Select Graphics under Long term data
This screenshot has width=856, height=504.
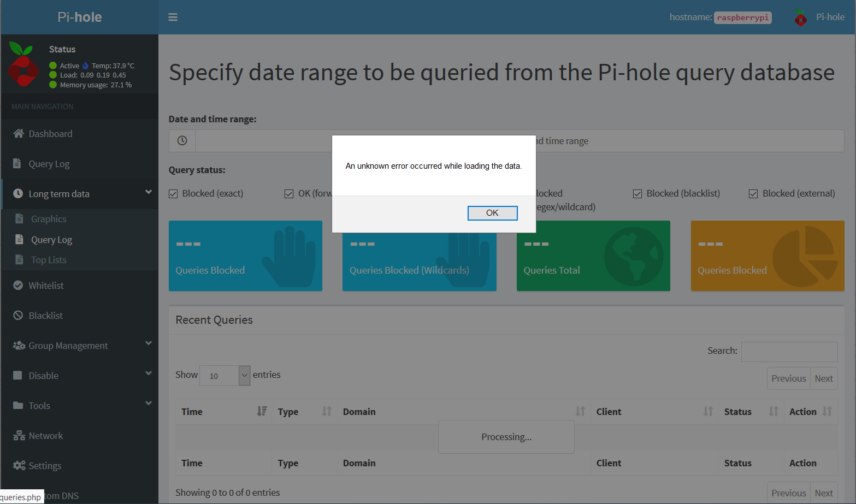point(50,218)
